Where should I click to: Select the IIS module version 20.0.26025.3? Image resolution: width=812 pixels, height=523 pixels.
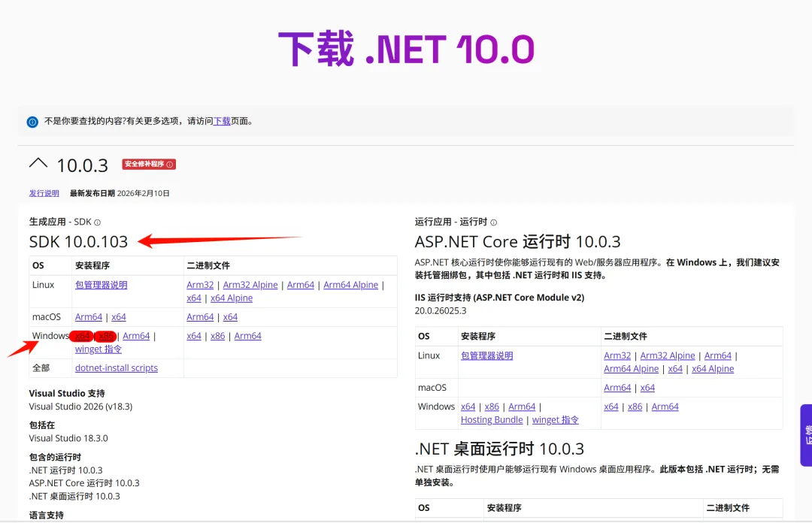tap(440, 310)
